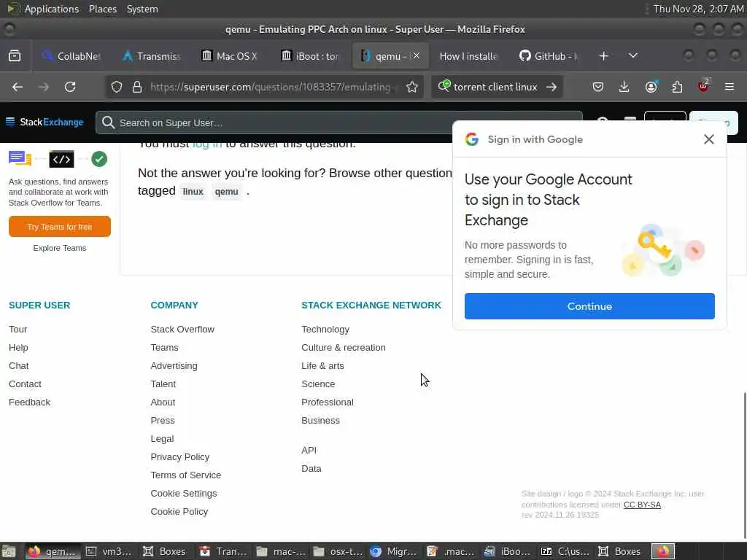Click the site security padlock icon
747x560 pixels.
[137, 87]
